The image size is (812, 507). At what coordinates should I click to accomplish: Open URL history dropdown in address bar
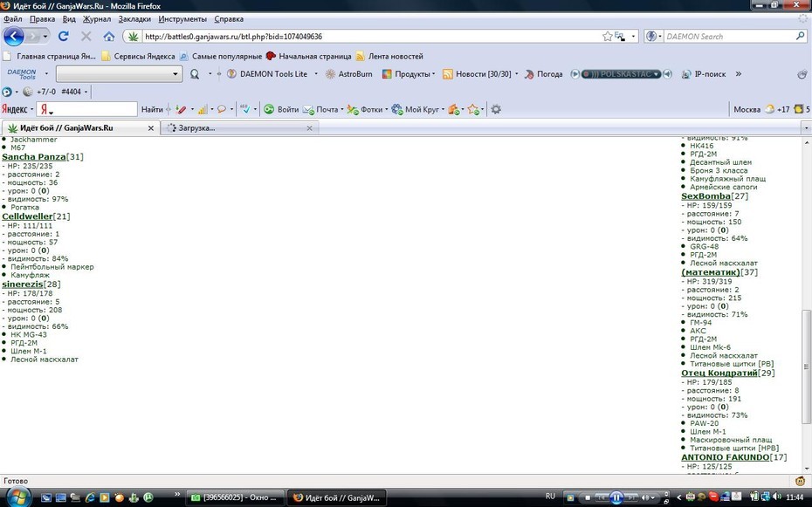pos(633,37)
